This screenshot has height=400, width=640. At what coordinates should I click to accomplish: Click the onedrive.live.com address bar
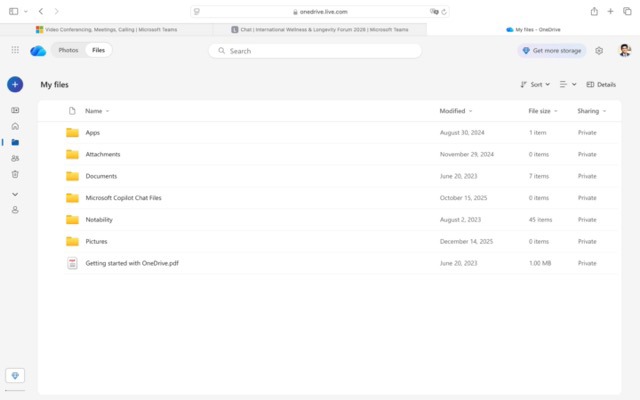pyautogui.click(x=320, y=12)
